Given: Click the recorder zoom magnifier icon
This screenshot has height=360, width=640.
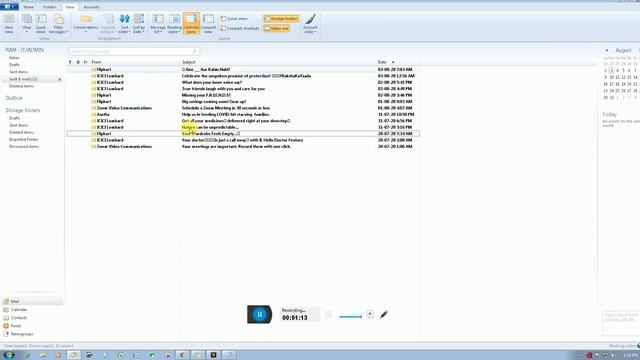Looking at the screenshot, I should 370,314.
